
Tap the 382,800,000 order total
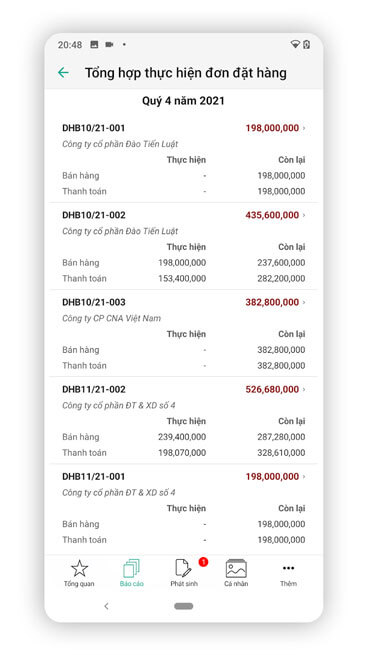pyautogui.click(x=272, y=302)
